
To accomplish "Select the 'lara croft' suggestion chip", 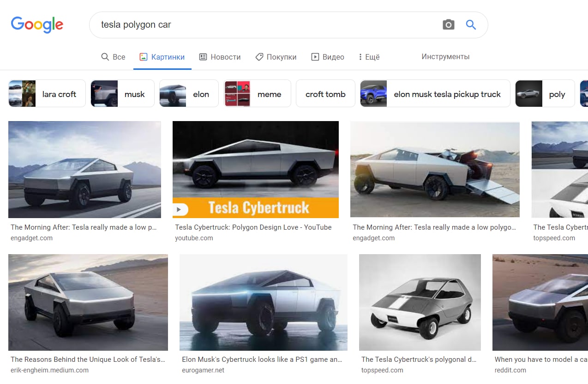I will coord(47,93).
